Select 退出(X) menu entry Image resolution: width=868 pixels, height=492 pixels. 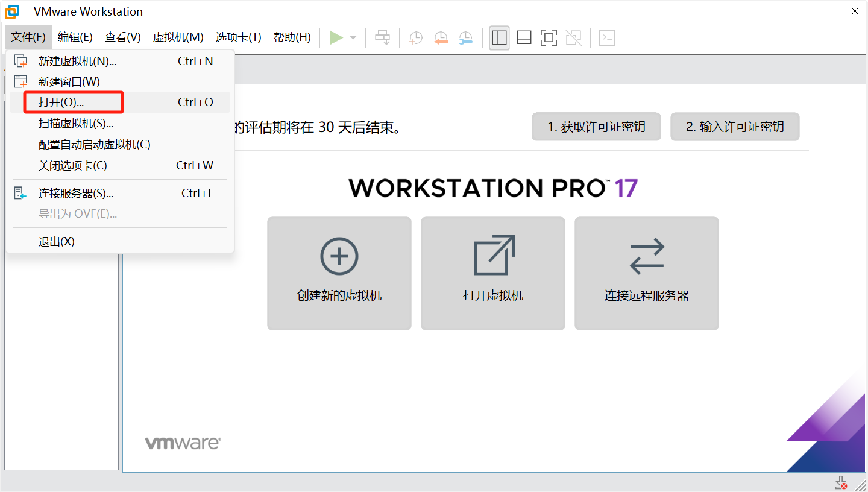point(120,241)
